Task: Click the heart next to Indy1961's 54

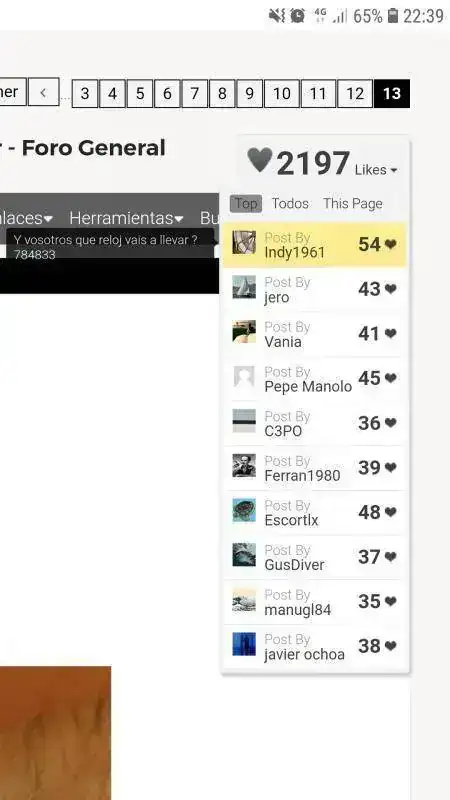Action: point(391,244)
